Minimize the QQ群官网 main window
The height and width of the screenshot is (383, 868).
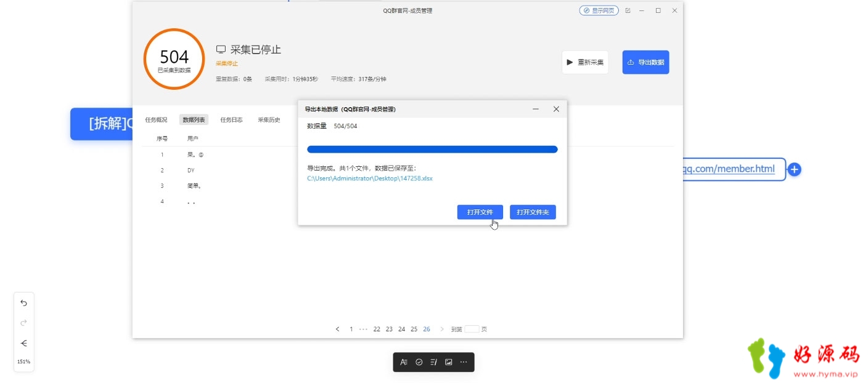tap(642, 10)
